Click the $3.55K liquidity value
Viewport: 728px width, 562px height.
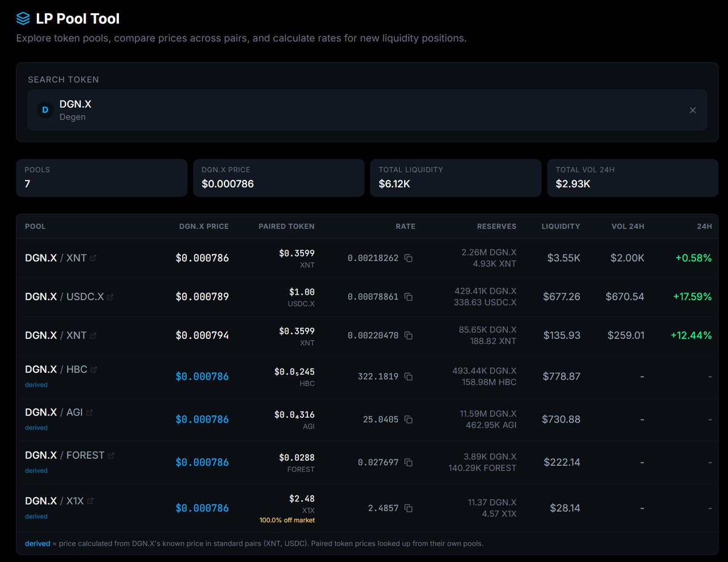click(x=564, y=258)
